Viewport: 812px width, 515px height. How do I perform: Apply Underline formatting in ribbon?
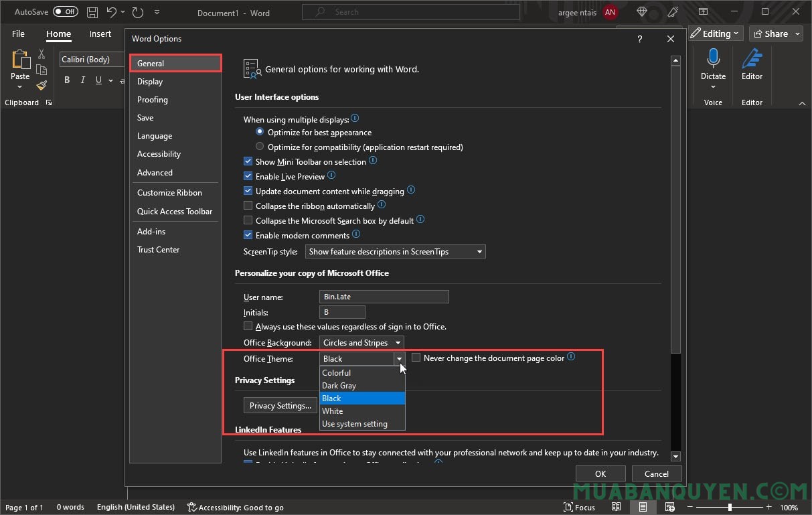click(x=99, y=80)
